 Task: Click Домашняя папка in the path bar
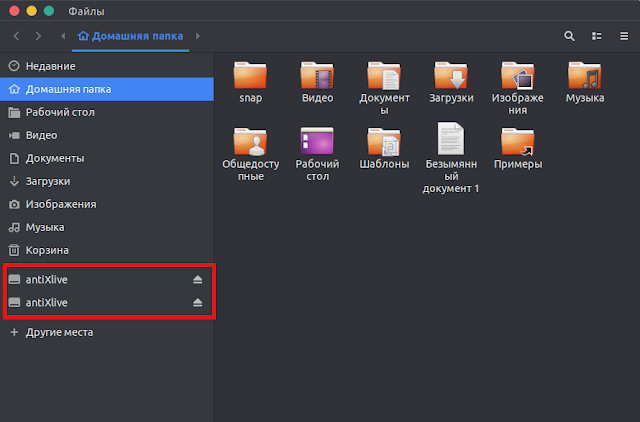pos(131,36)
